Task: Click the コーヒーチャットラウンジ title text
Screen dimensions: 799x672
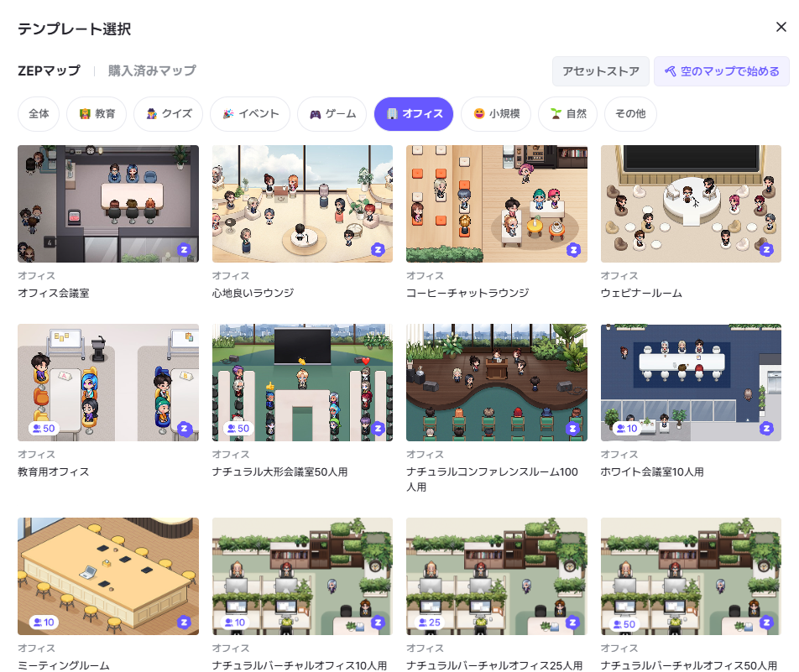Action: coord(467,293)
